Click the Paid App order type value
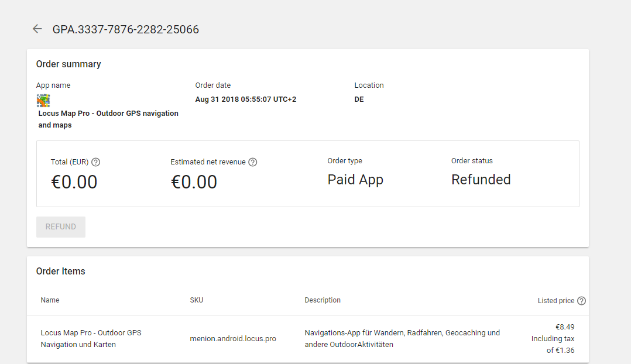Screen dimensions: 631x364 point(355,180)
